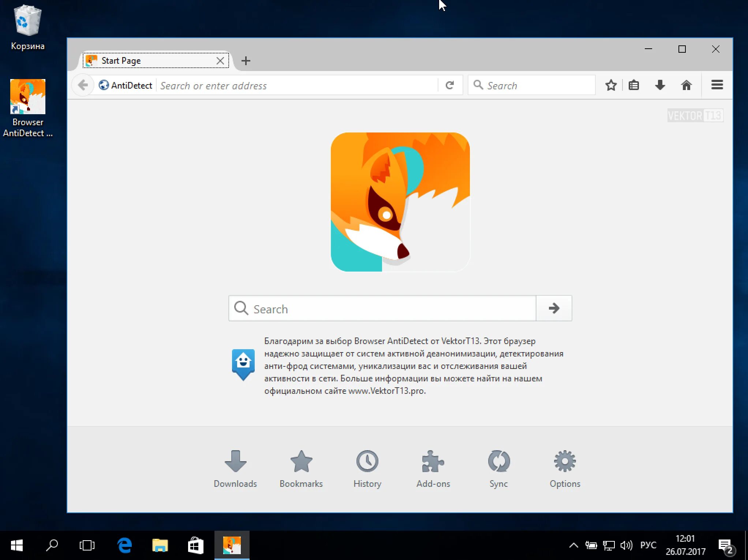
Task: Click the power/battery tray icon
Action: [x=591, y=545]
